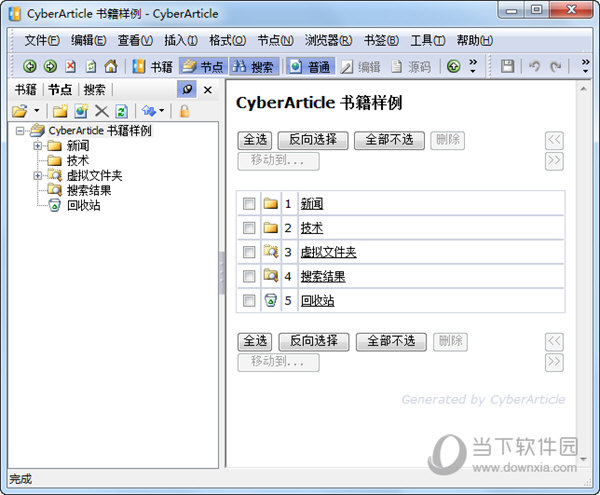Click the scroll down arrow of content scrollbar
The image size is (600, 495).
click(x=584, y=459)
